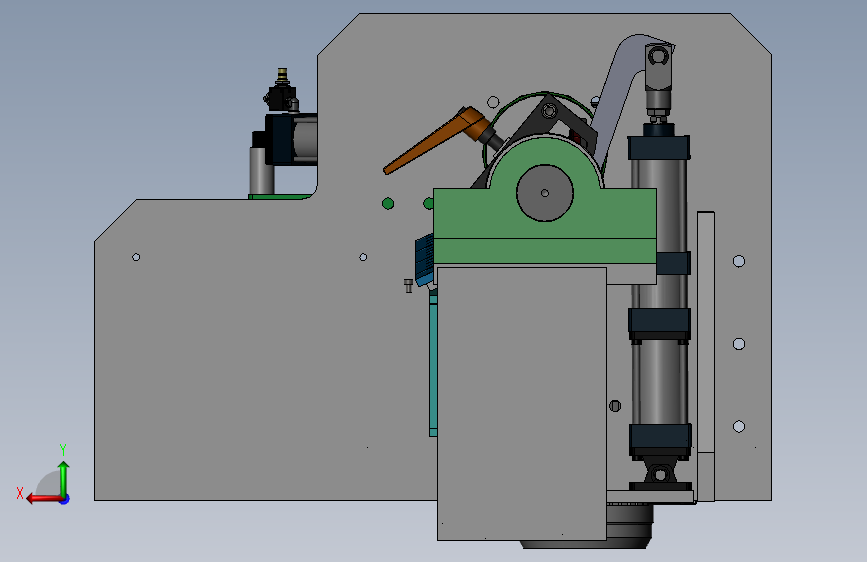
Task: Pick the round gray shaft end in bearing
Action: [x=545, y=193]
